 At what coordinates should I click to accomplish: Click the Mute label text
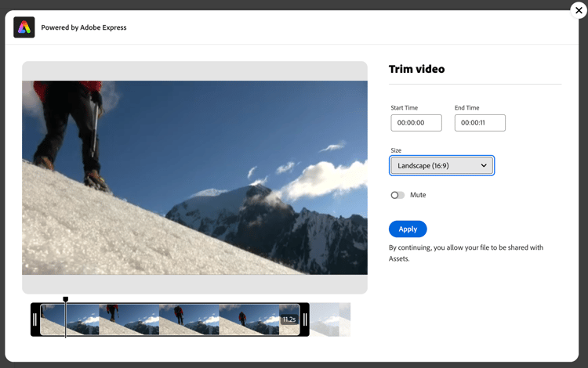coord(418,195)
